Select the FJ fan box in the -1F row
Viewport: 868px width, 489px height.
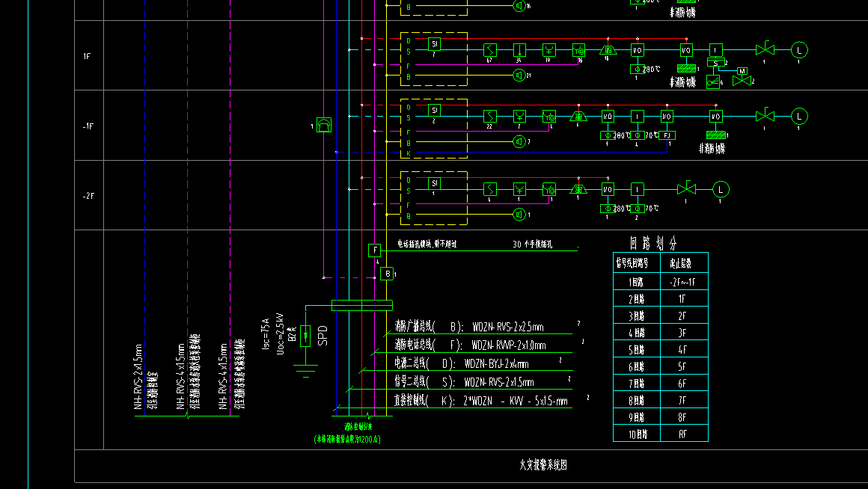point(667,135)
